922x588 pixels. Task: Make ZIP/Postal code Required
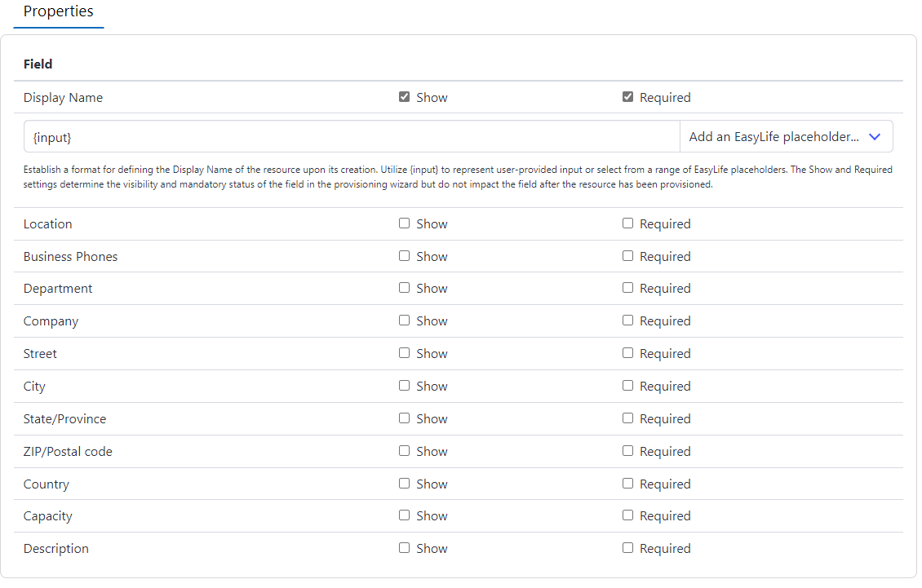pos(627,451)
